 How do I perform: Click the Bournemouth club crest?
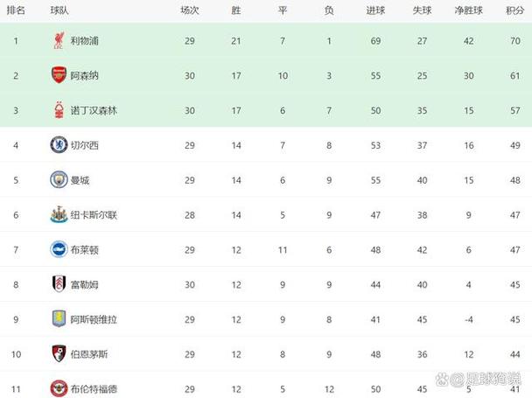click(59, 353)
